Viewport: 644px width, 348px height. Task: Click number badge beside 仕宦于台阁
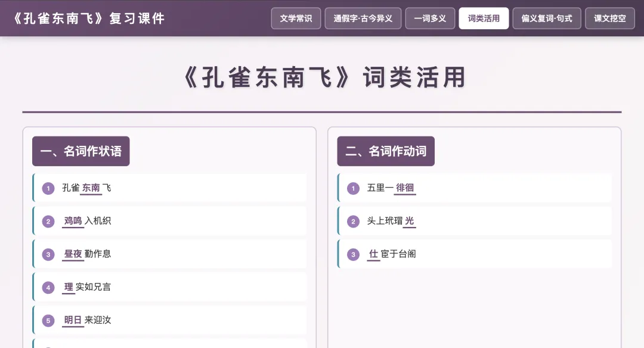(x=353, y=254)
